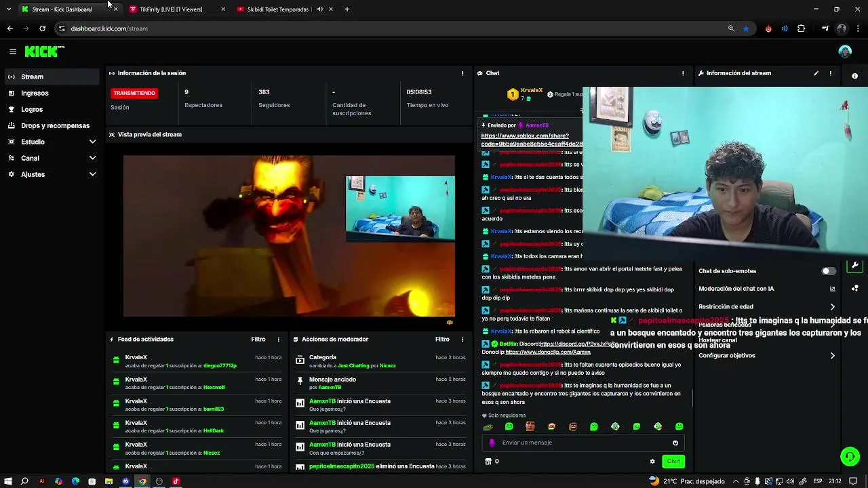
Task: Insert the burger emote in chat
Action: [x=551, y=426]
